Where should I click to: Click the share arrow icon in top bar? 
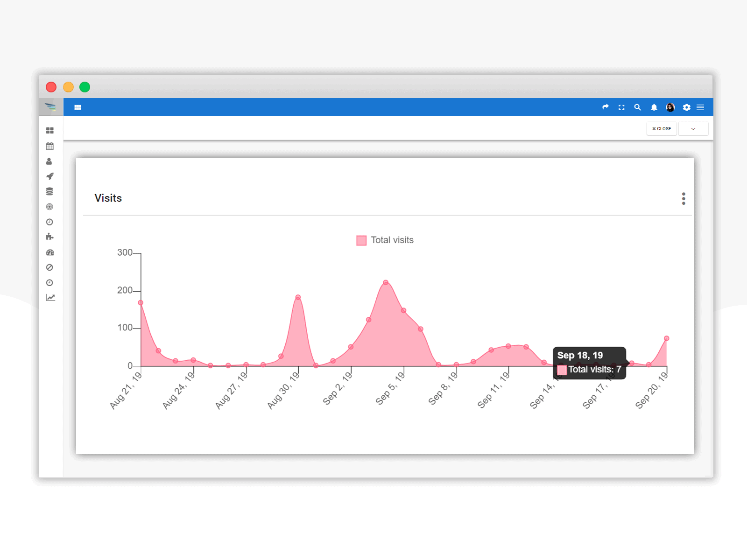(606, 107)
